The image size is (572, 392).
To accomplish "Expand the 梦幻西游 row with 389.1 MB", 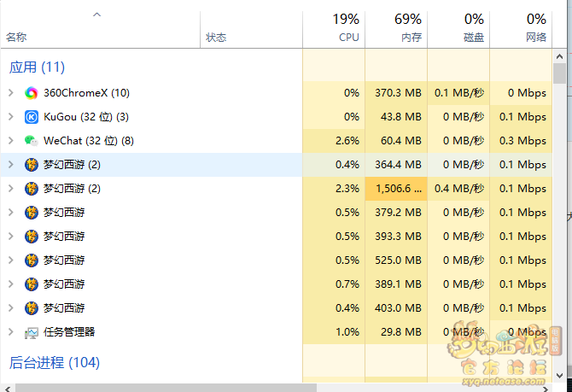I will pos(11,284).
